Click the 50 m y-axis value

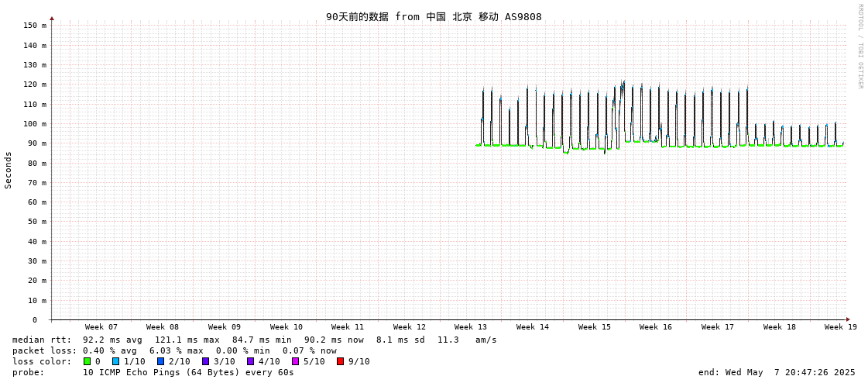tap(38, 222)
